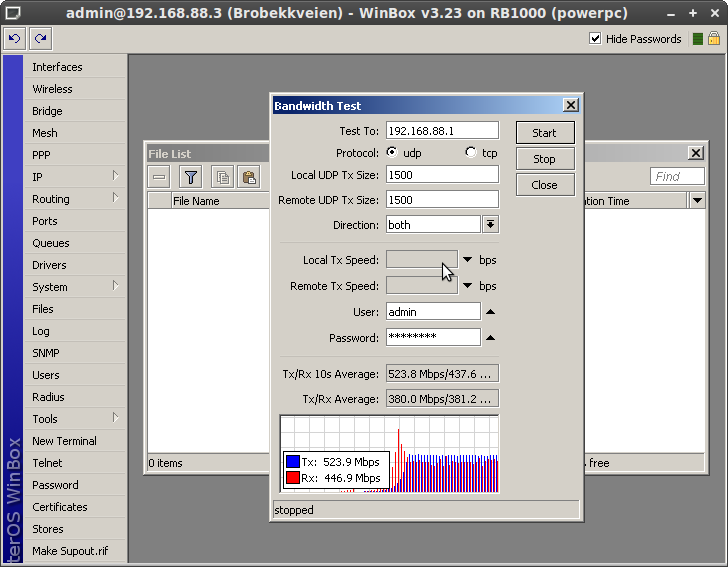Open New Terminal
This screenshot has height=567, width=728.
tap(75, 441)
